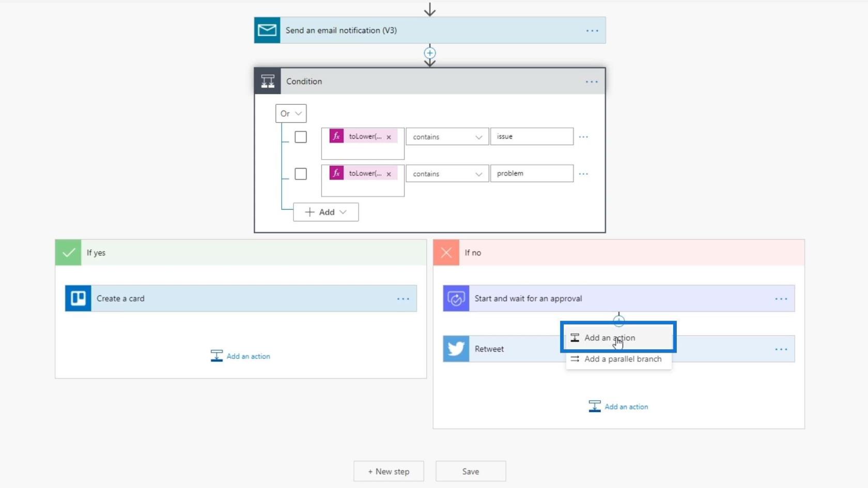
Task: Open the Or group operator dropdown
Action: [291, 114]
